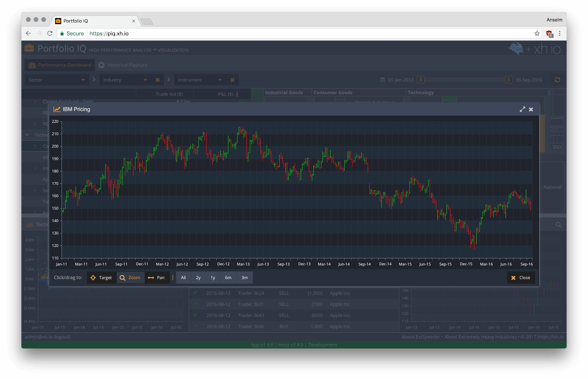Switch to Performance Dashboard tab

click(60, 65)
